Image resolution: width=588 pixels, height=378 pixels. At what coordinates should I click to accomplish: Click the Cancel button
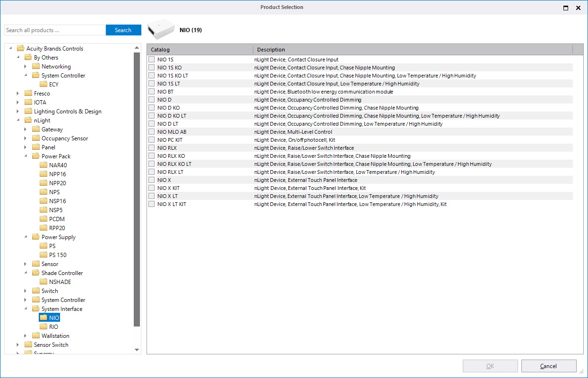(x=549, y=366)
